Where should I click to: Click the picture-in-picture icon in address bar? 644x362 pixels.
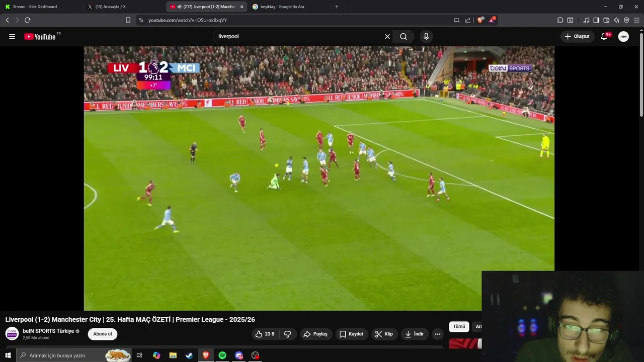(456, 20)
